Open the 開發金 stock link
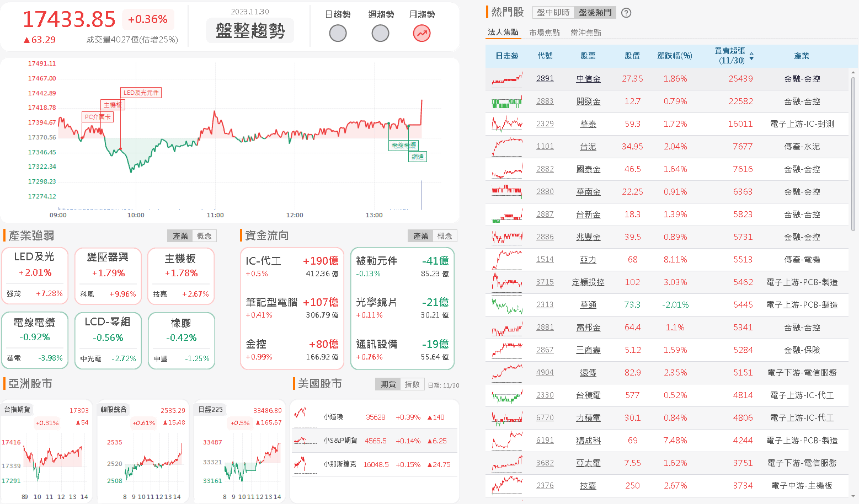This screenshot has height=504, width=859. tap(588, 101)
